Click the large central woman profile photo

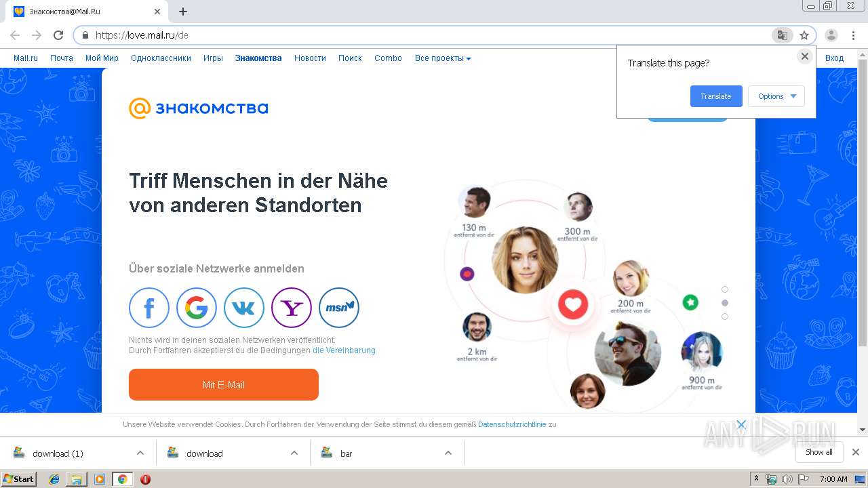coord(525,260)
